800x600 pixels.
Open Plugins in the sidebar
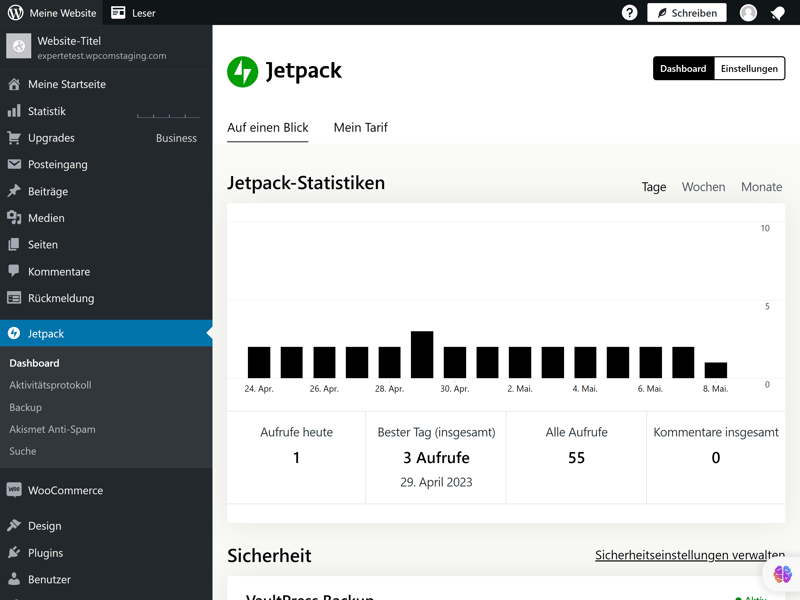point(45,552)
